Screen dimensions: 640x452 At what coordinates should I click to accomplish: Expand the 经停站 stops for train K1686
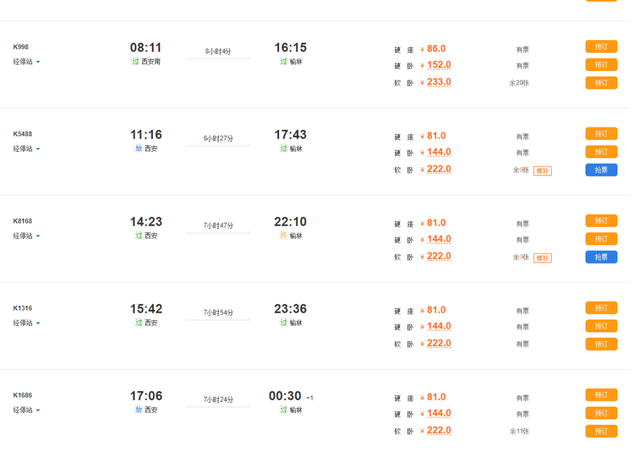click(x=27, y=410)
